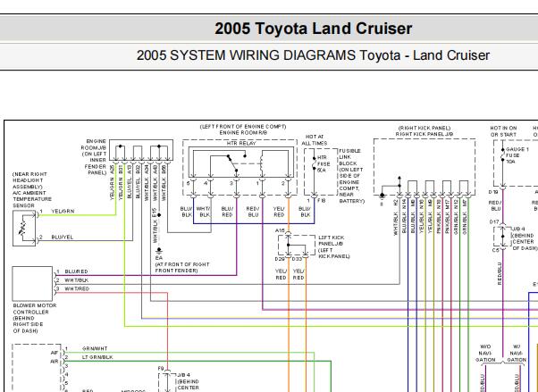Select the 'GRN/WHT' wire label

point(95,348)
